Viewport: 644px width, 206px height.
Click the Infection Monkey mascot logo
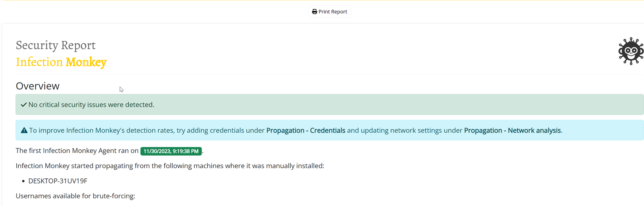pos(630,51)
